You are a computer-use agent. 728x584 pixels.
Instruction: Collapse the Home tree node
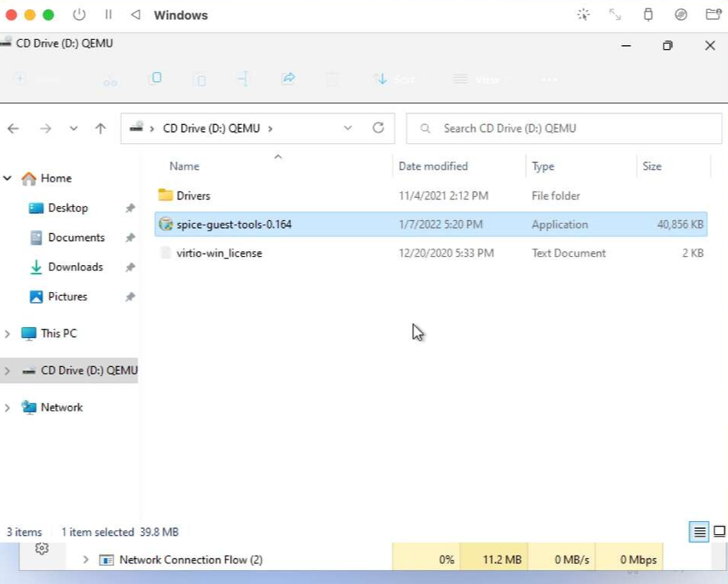pyautogui.click(x=8, y=179)
